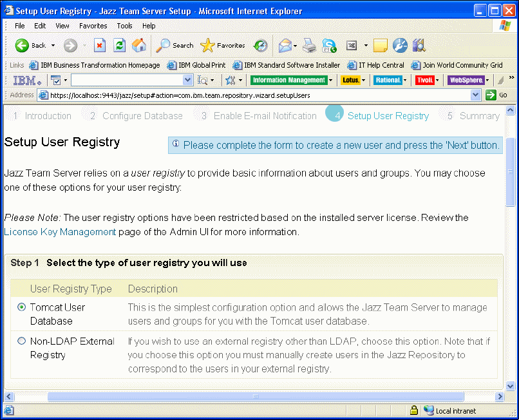The image size is (519, 420).
Task: Open the File menu
Action: point(20,26)
